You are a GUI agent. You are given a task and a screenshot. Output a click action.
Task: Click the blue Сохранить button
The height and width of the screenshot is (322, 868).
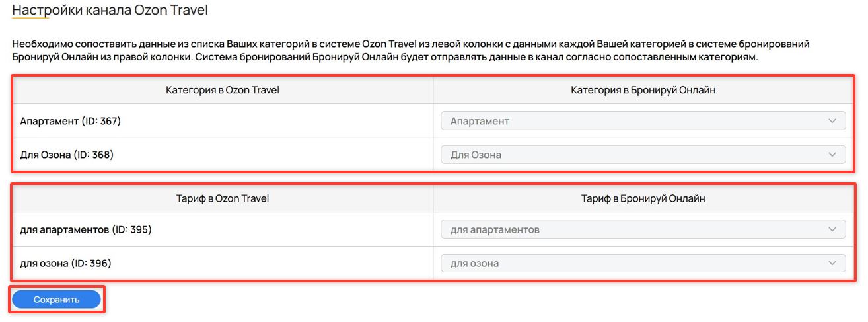56,300
